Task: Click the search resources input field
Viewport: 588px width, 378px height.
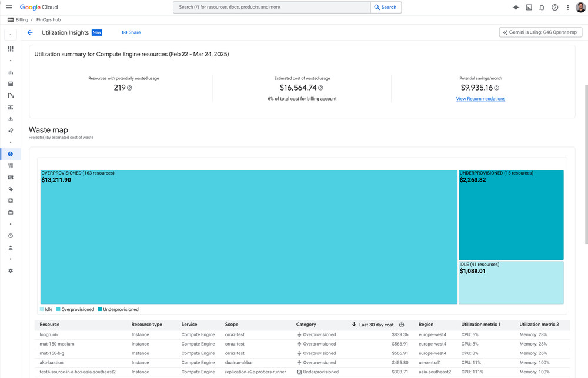Action: [x=272, y=8]
